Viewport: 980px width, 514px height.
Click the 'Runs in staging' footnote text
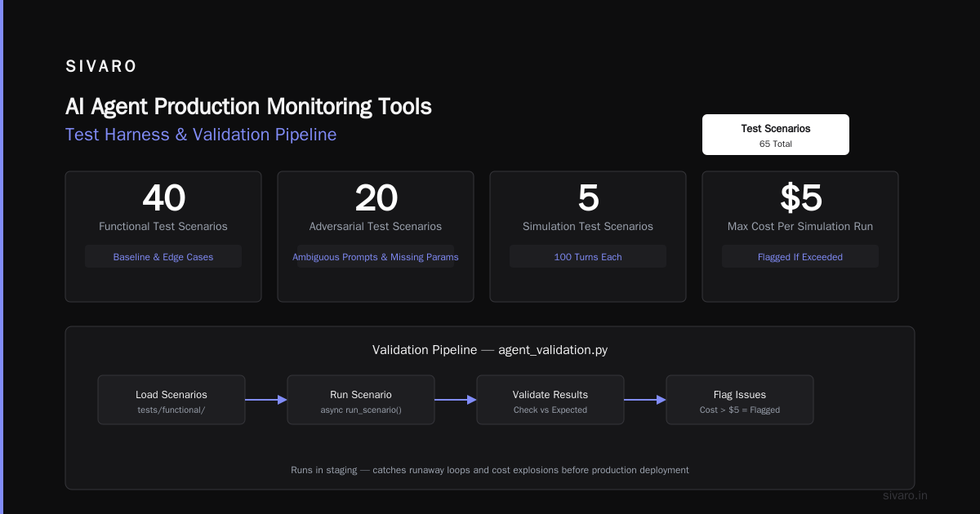click(x=490, y=470)
